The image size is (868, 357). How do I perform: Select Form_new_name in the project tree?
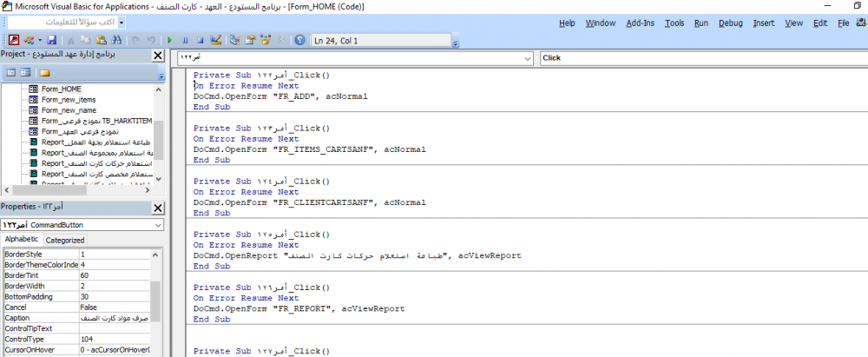[x=69, y=109]
